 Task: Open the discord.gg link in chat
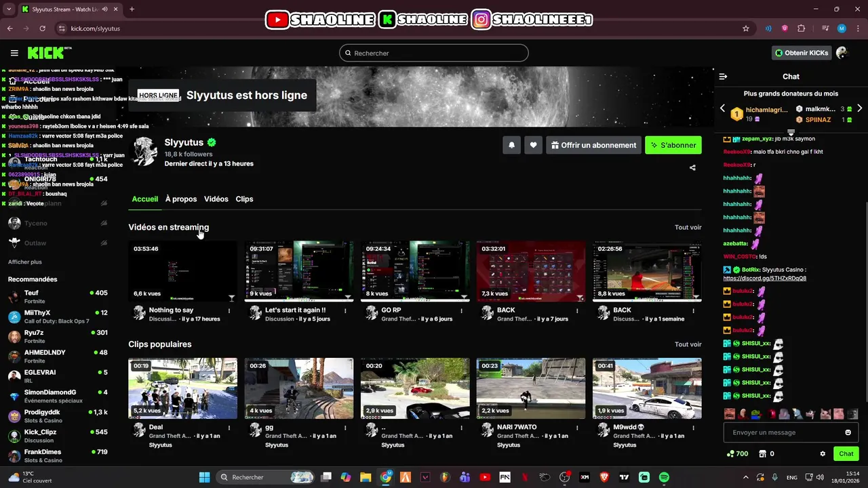(764, 278)
